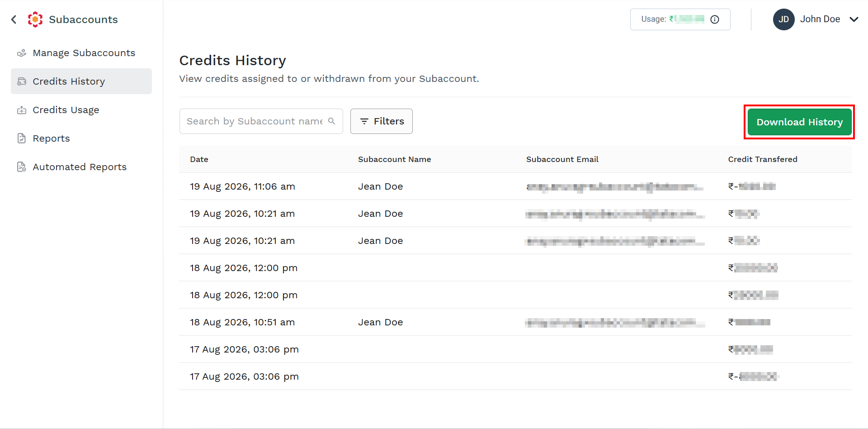Click the Subaccounts hexagon logo

pos(35,19)
